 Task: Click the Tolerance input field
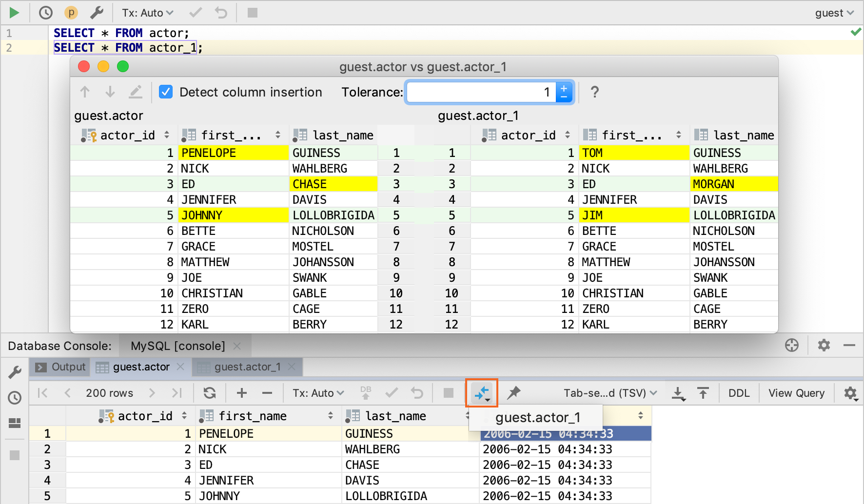480,92
